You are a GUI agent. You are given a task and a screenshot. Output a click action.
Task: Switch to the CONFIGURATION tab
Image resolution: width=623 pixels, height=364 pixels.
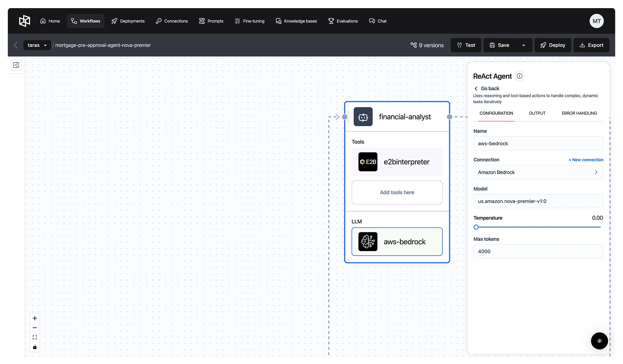pos(496,113)
